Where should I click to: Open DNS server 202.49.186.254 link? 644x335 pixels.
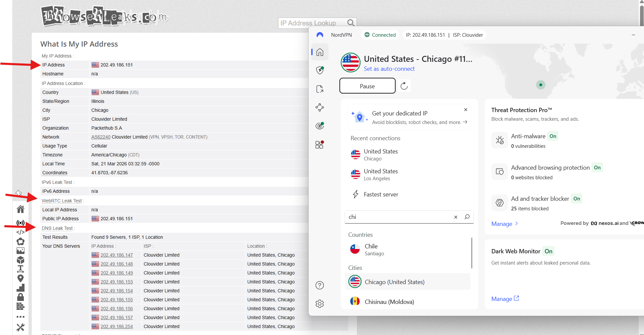coord(117,326)
